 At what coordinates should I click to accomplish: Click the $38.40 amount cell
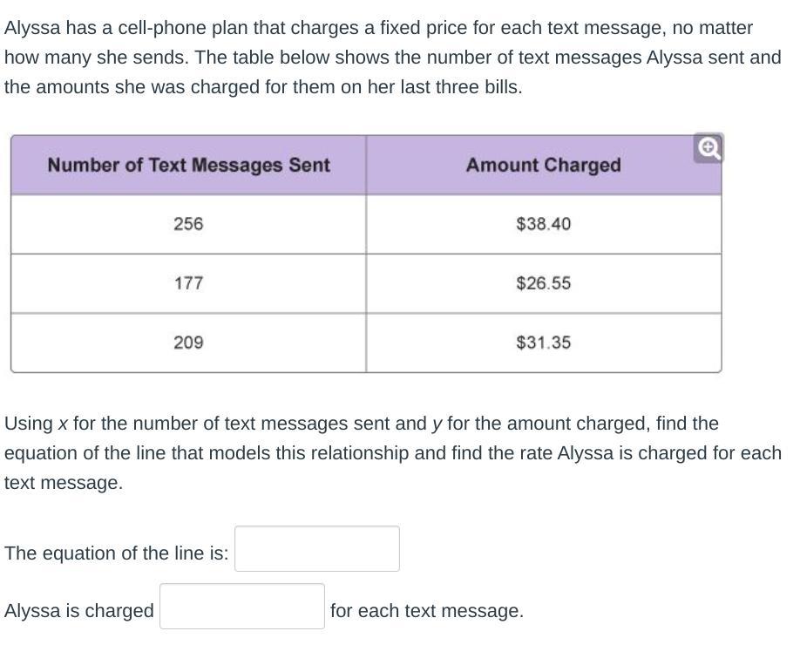tap(543, 224)
